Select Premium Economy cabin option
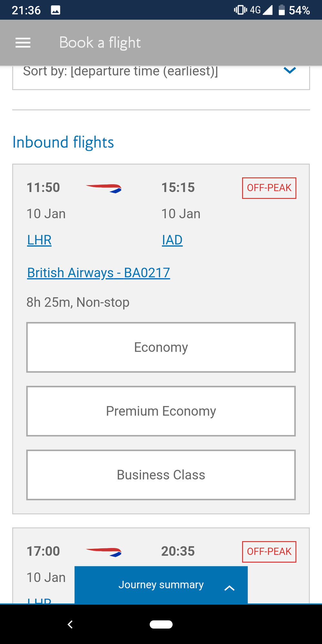 pyautogui.click(x=161, y=411)
